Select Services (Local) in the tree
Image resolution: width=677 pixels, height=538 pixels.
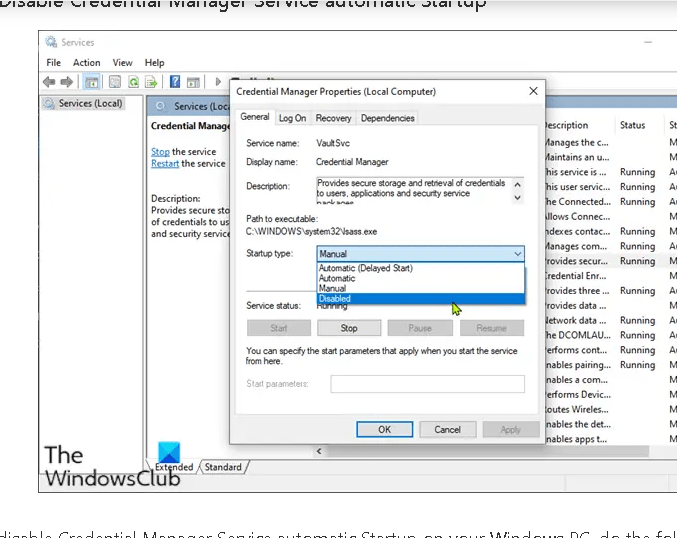tap(90, 103)
